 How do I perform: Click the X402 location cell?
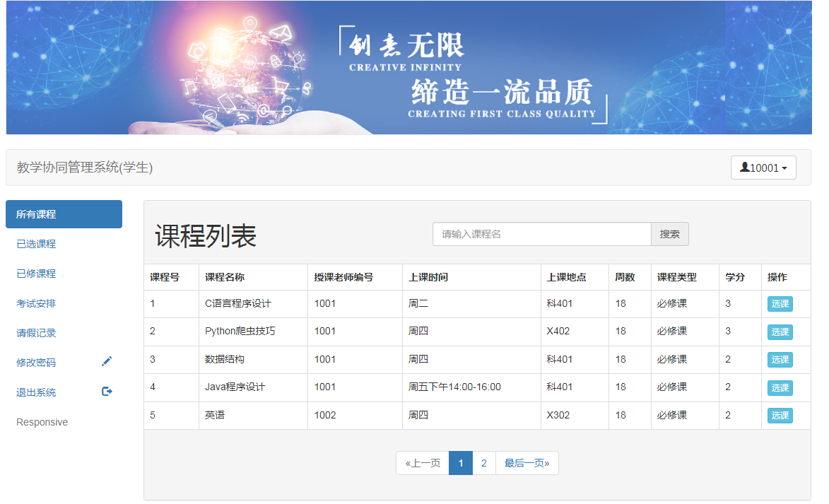[558, 331]
